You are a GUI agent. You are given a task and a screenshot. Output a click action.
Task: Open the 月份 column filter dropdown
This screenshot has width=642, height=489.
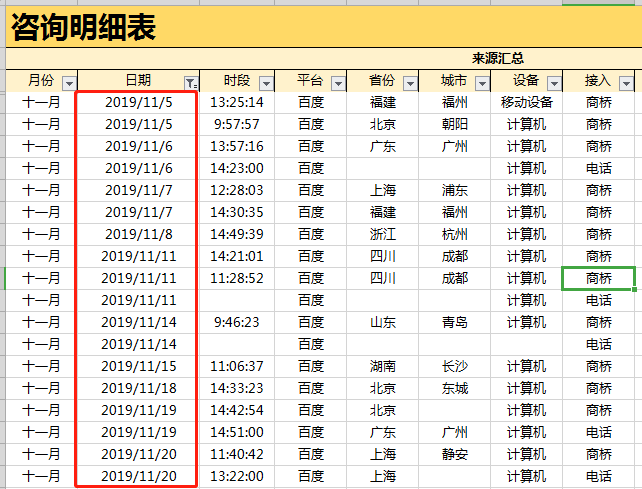click(69, 83)
